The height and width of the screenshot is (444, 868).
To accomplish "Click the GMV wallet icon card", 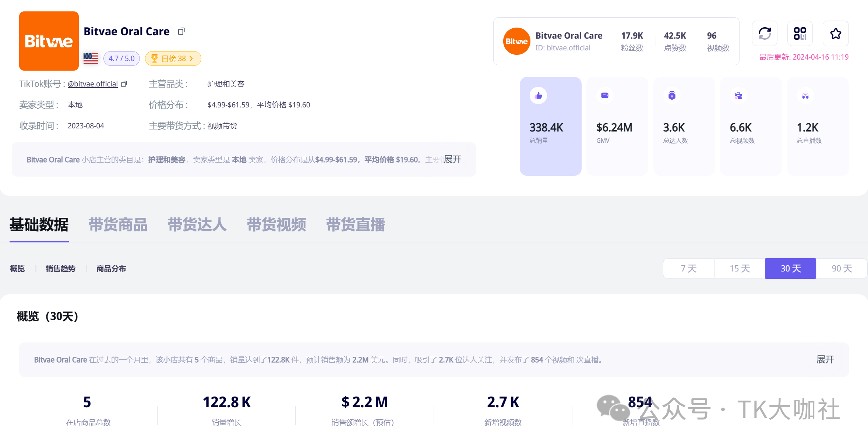I will tap(617, 126).
